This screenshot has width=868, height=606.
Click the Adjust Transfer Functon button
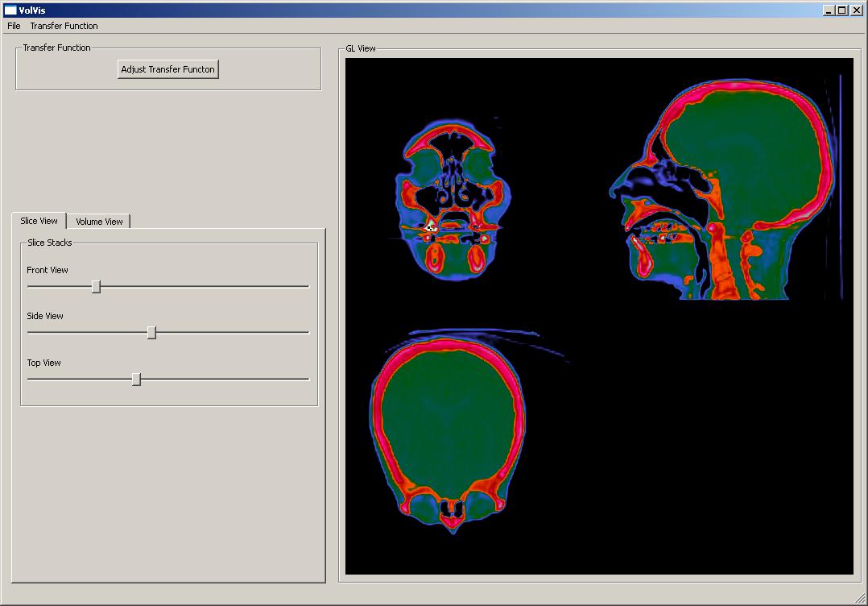click(x=167, y=69)
